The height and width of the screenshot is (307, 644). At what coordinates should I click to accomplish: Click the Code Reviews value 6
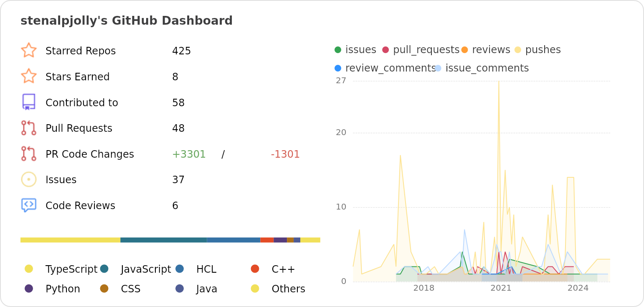click(175, 206)
